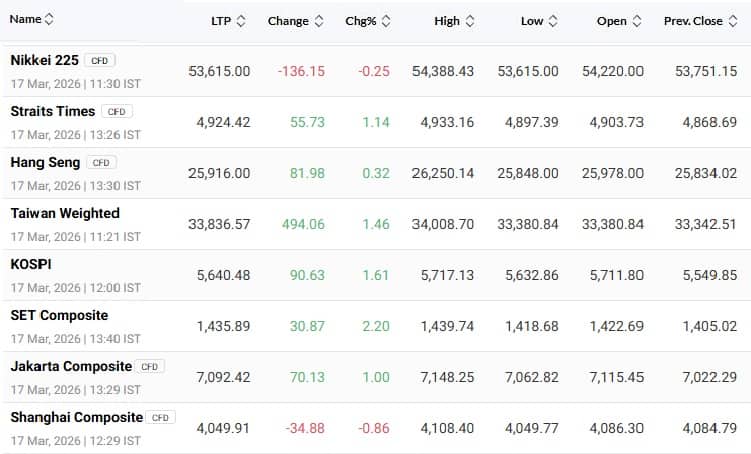The width and height of the screenshot is (751, 454).
Task: Select KOSPI change 90.63
Action: pyautogui.click(x=307, y=275)
